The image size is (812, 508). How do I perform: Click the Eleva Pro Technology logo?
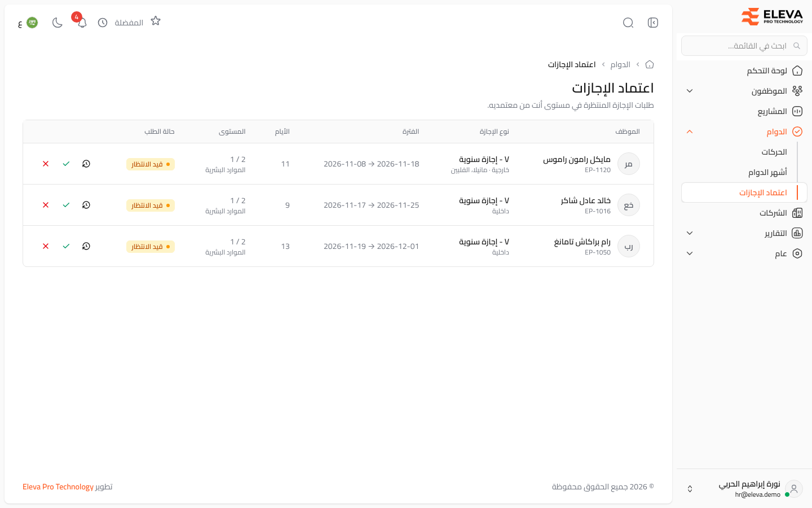click(772, 17)
